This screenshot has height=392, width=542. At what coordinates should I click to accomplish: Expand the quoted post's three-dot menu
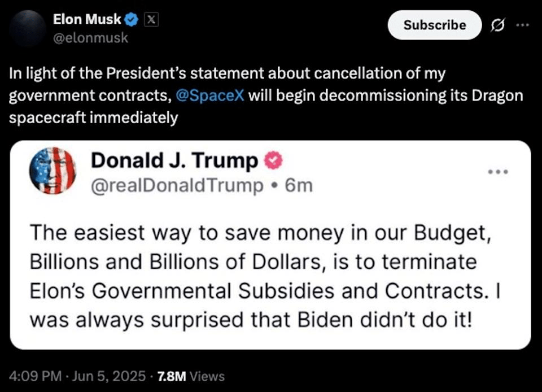coord(499,171)
